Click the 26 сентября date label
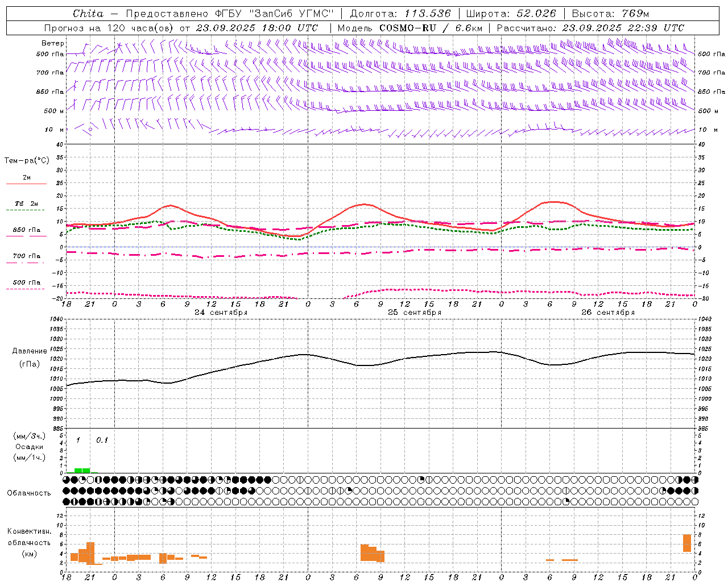Image resolution: width=728 pixels, height=582 pixels. 608,313
